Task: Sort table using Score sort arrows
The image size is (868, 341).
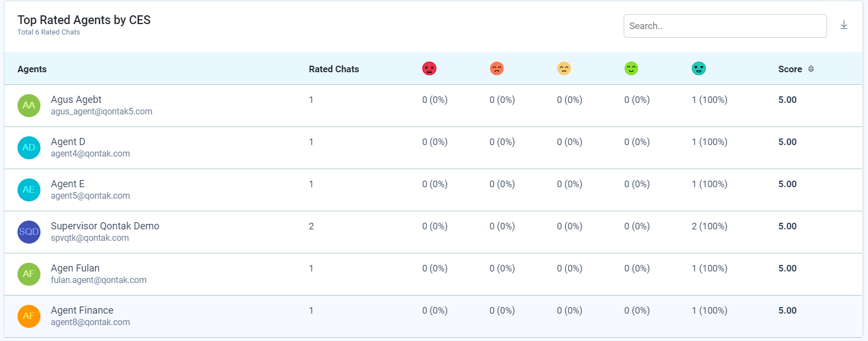Action: (811, 69)
